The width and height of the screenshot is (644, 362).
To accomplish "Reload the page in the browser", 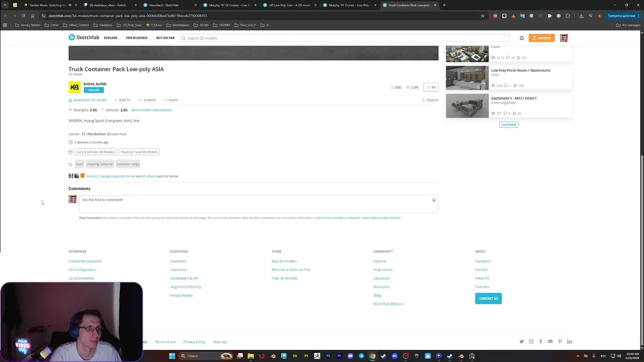I will pos(23,16).
